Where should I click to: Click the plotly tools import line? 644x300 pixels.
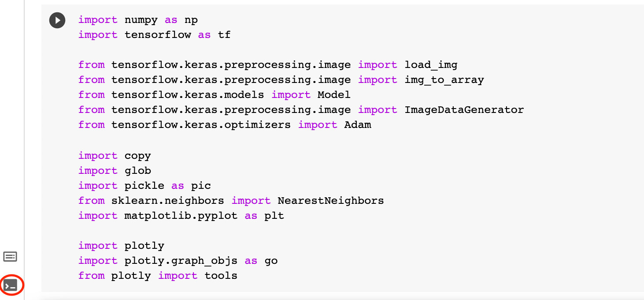click(x=156, y=275)
